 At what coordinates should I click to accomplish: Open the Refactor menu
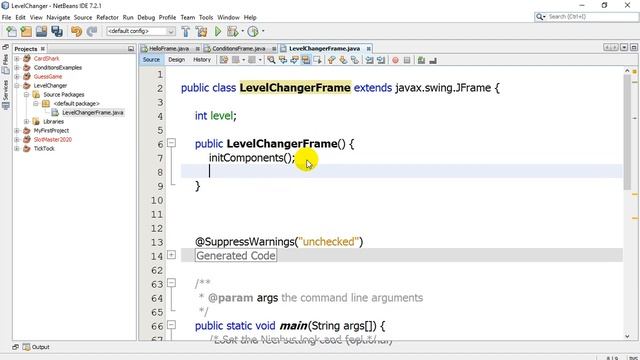point(107,18)
